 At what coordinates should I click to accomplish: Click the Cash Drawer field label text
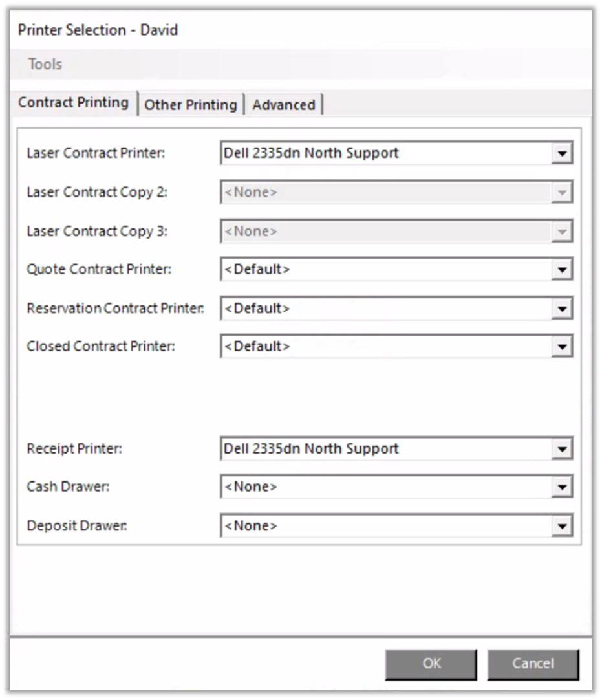68,487
